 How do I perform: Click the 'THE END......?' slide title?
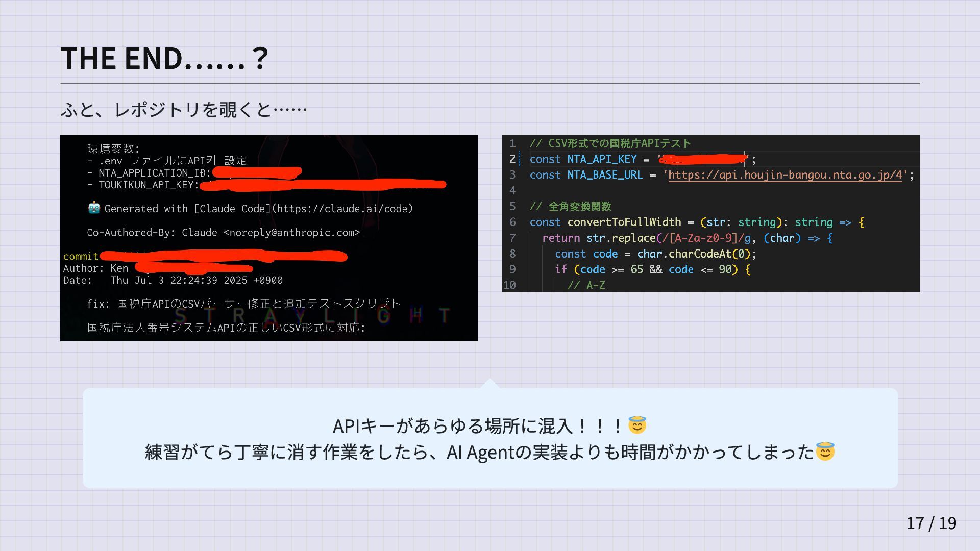point(164,58)
